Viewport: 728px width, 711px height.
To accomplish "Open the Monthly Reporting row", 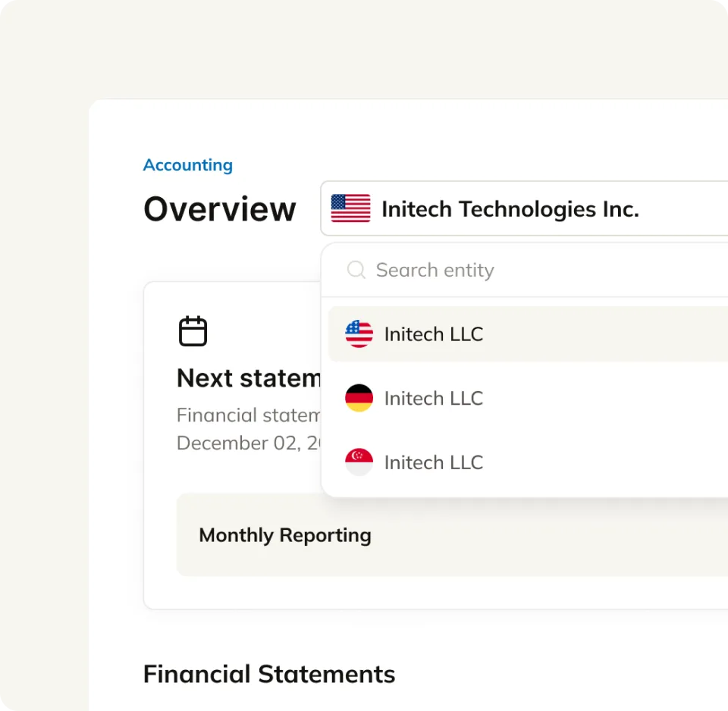I will (x=285, y=535).
